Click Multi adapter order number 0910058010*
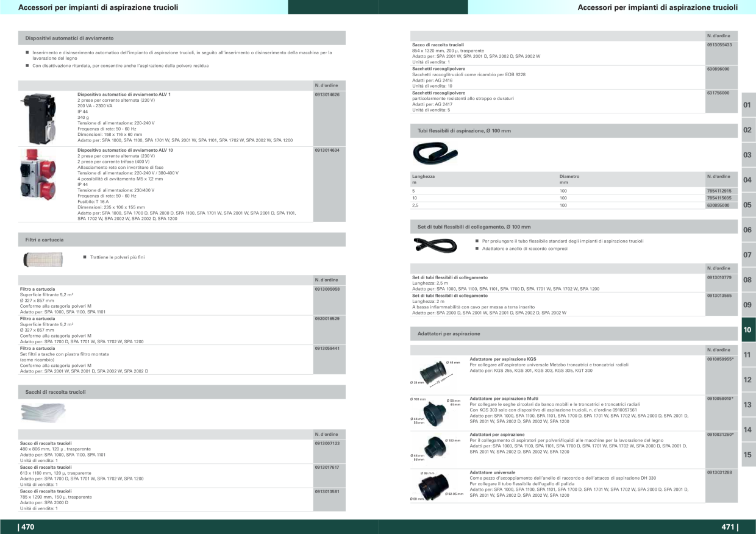The width and height of the screenshot is (756, 534). 721,398
